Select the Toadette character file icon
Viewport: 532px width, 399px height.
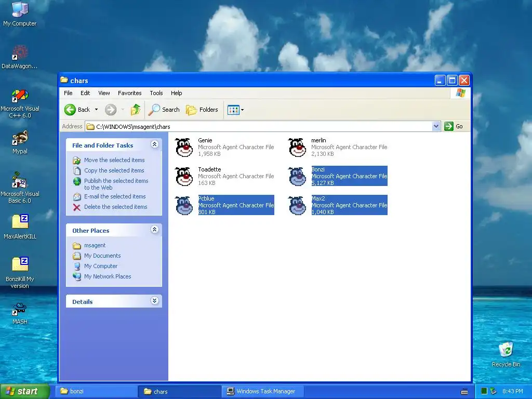[x=184, y=177]
